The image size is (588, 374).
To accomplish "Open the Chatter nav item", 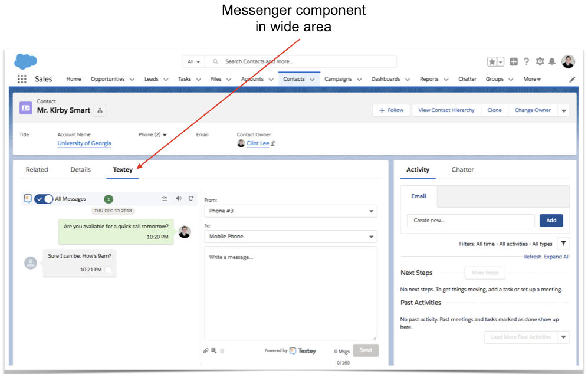I will tap(467, 79).
